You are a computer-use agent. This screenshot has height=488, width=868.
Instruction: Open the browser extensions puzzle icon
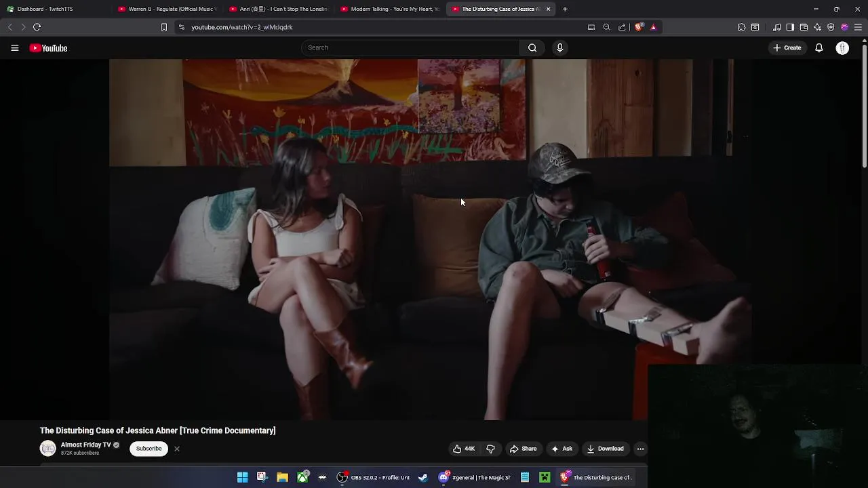pos(741,27)
